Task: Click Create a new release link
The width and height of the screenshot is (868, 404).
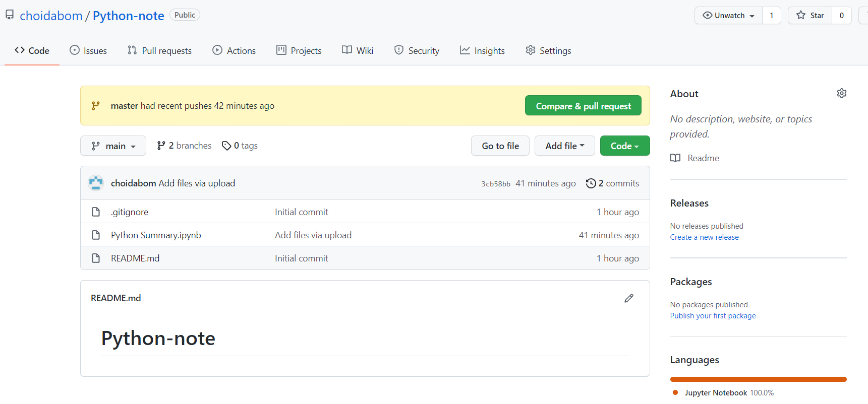Action: (704, 237)
